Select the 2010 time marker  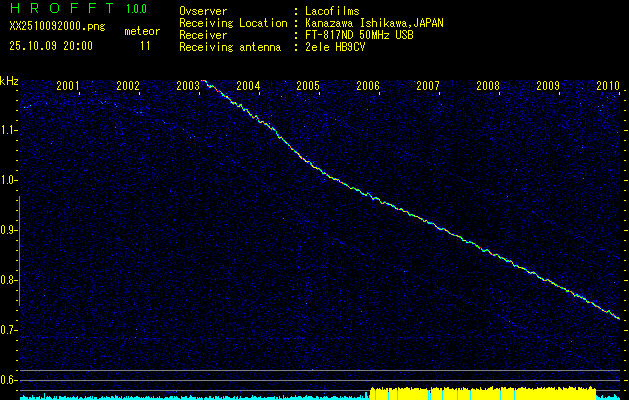[608, 86]
